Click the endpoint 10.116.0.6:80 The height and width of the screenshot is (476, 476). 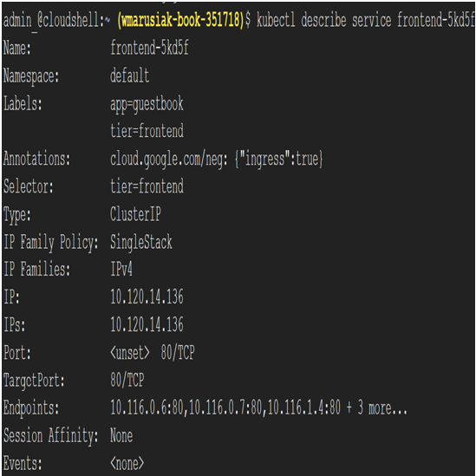[147, 408]
